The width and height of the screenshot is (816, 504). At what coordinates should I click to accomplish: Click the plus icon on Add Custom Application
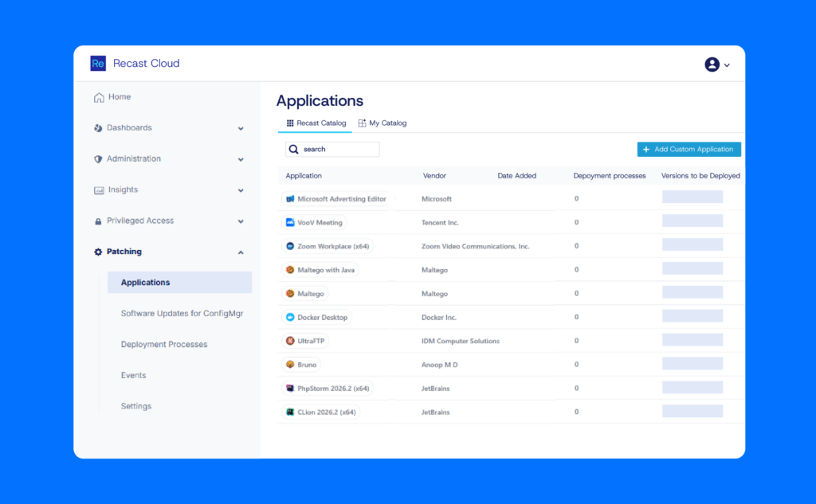(645, 149)
